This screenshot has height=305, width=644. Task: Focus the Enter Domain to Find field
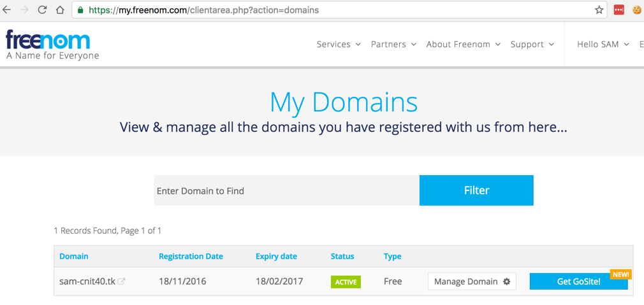point(286,190)
